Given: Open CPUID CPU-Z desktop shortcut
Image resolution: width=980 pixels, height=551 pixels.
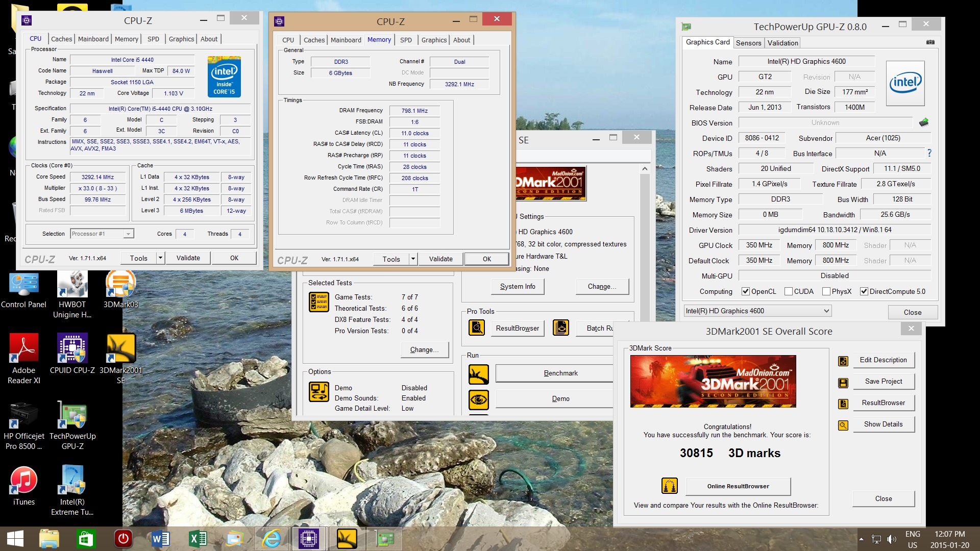Looking at the screenshot, I should pos(72,354).
